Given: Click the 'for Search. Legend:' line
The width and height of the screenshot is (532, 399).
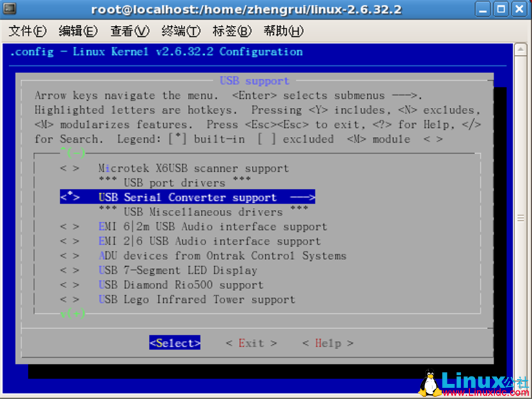Looking at the screenshot, I should coord(238,139).
